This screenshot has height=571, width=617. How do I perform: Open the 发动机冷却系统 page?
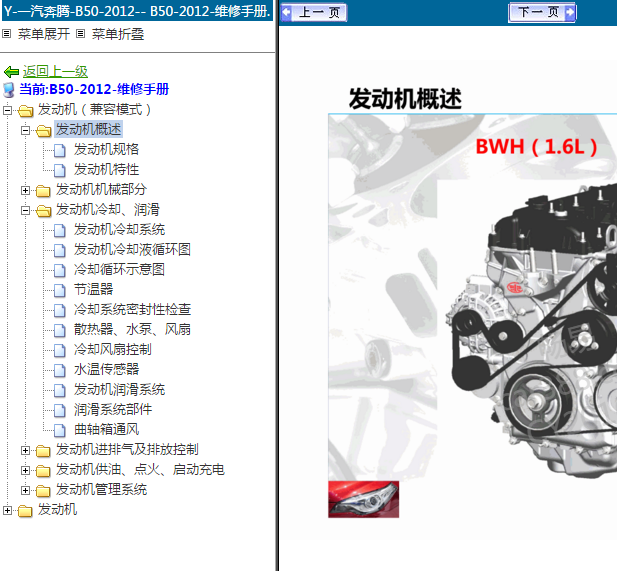click(x=119, y=229)
